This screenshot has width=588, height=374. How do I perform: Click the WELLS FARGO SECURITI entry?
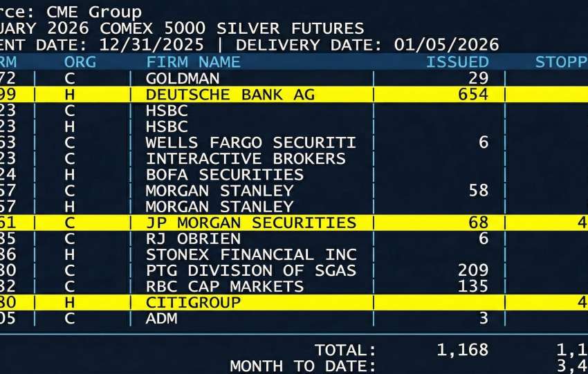click(250, 142)
